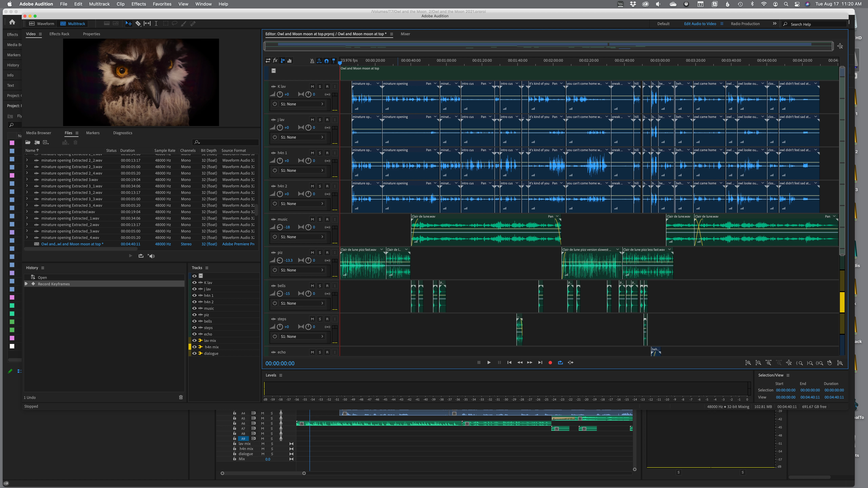Toggle loop playback in transport controls
The height and width of the screenshot is (488, 868).
(560, 363)
